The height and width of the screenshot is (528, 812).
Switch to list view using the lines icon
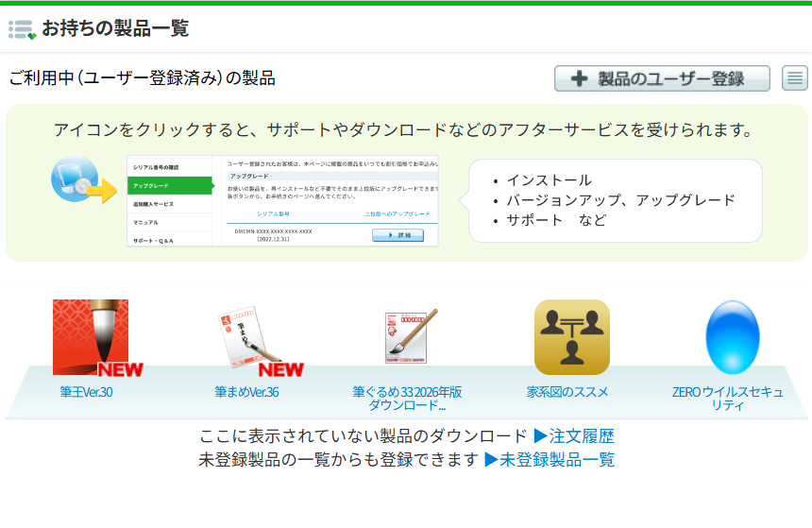[795, 78]
